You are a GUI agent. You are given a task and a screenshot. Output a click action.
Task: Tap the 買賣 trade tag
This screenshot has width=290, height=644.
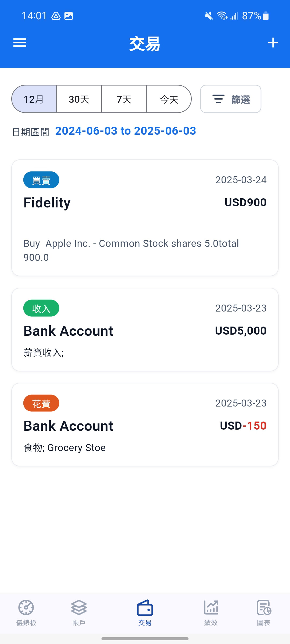click(x=41, y=180)
